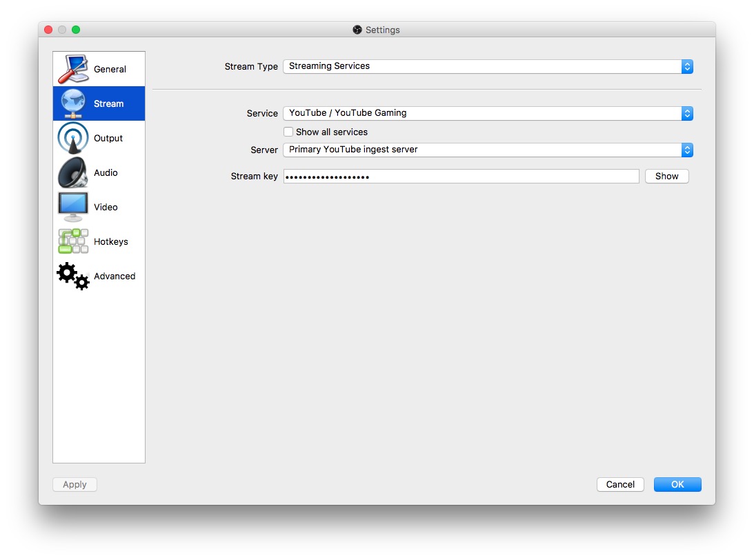The image size is (754, 560).
Task: Open the Service dropdown list
Action: (488, 113)
